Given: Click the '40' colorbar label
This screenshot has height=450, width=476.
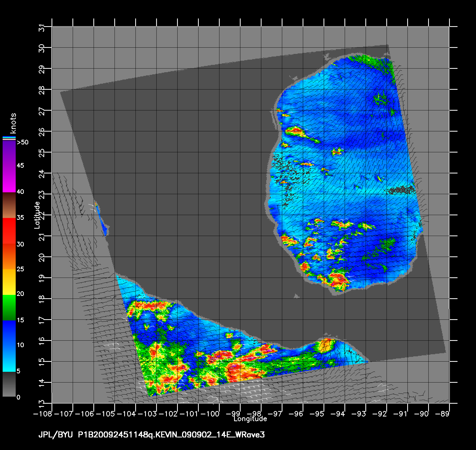Looking at the screenshot, I should (20, 192).
